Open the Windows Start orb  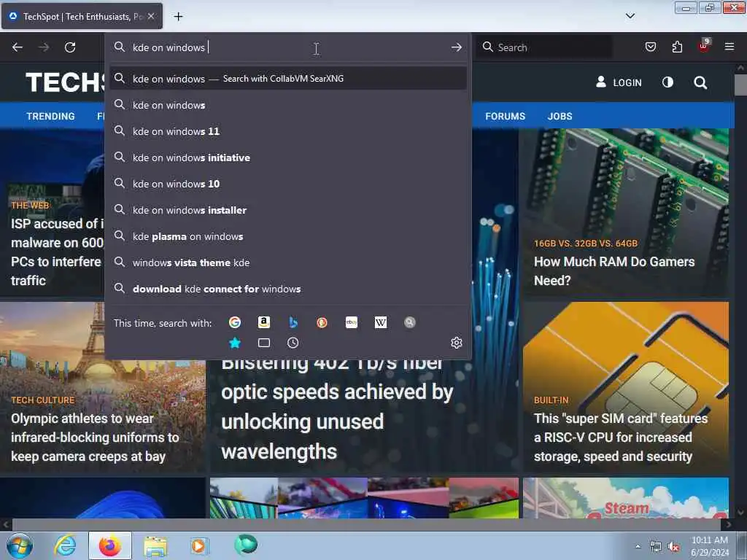(20, 545)
